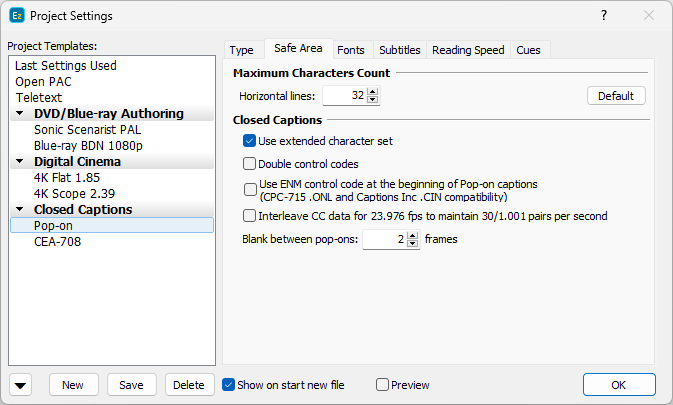The height and width of the screenshot is (405, 673).
Task: Click the EZ app icon in title bar
Action: point(16,16)
